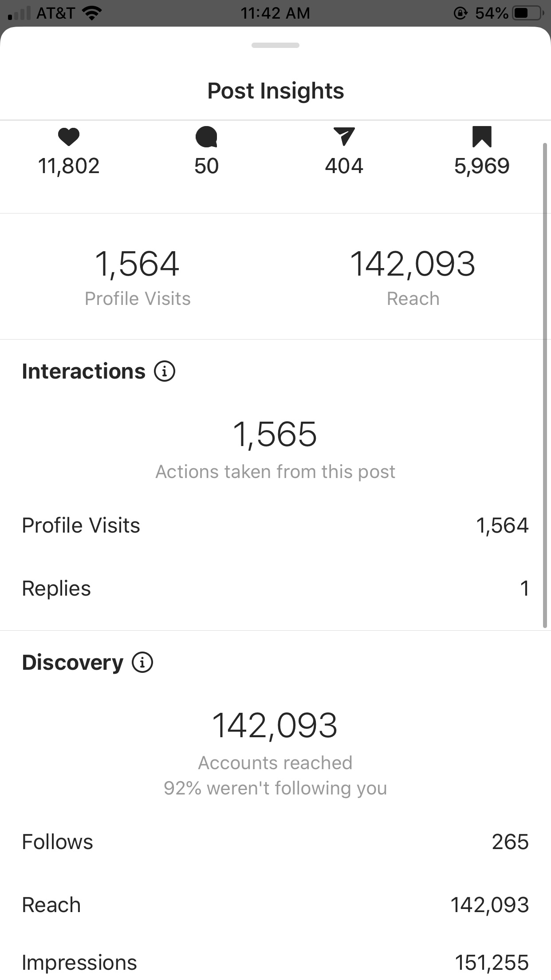Tap the 142,093 accounts reached figure
Screen dimensions: 551x980
(x=275, y=726)
